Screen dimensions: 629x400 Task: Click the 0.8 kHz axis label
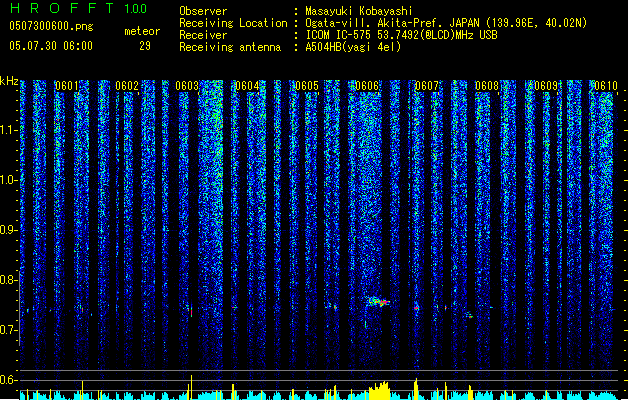8,280
